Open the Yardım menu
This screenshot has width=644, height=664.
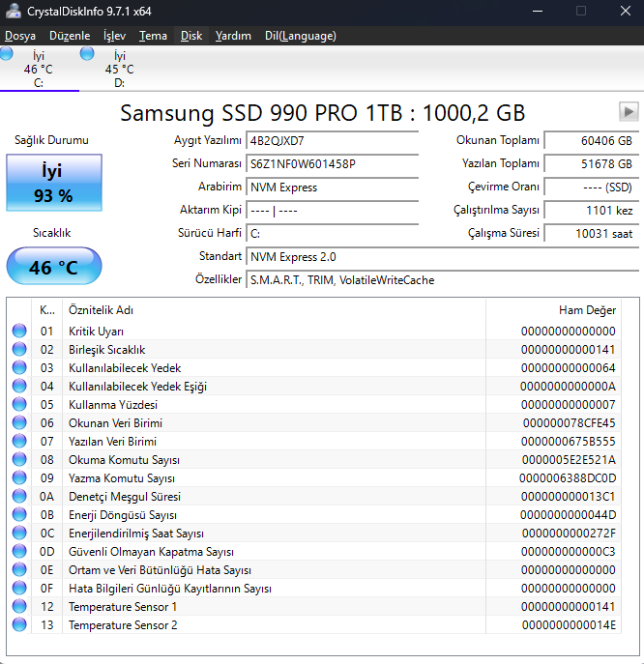point(233,36)
